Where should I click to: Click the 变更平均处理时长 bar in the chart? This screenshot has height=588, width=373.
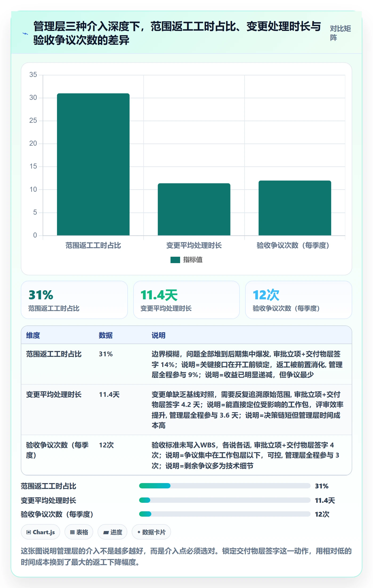pos(194,209)
